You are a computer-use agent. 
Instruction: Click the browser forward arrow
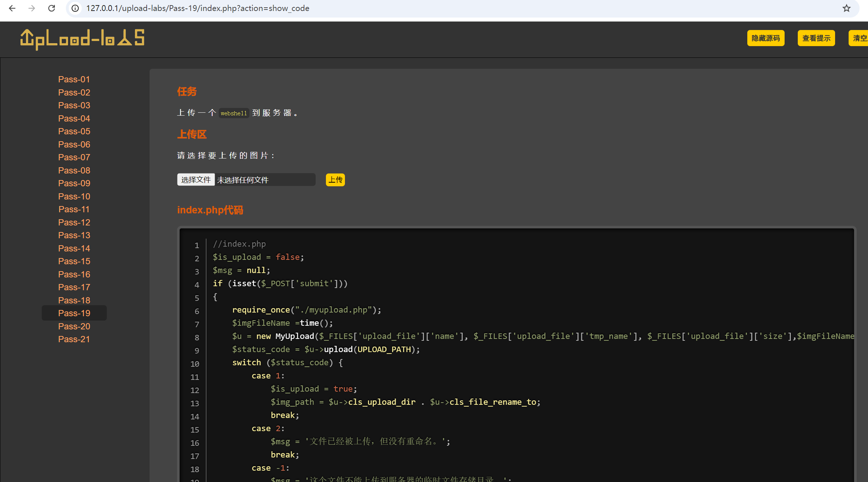click(x=32, y=8)
